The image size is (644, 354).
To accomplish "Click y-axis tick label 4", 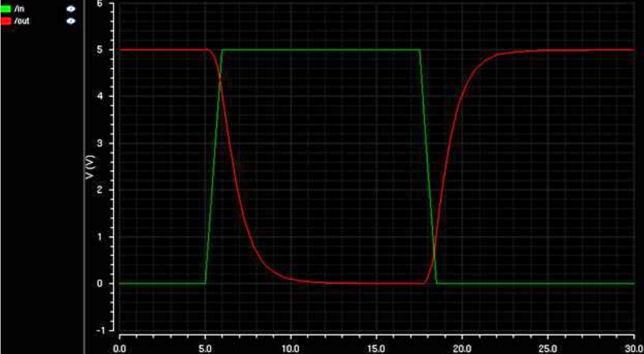I will [98, 97].
